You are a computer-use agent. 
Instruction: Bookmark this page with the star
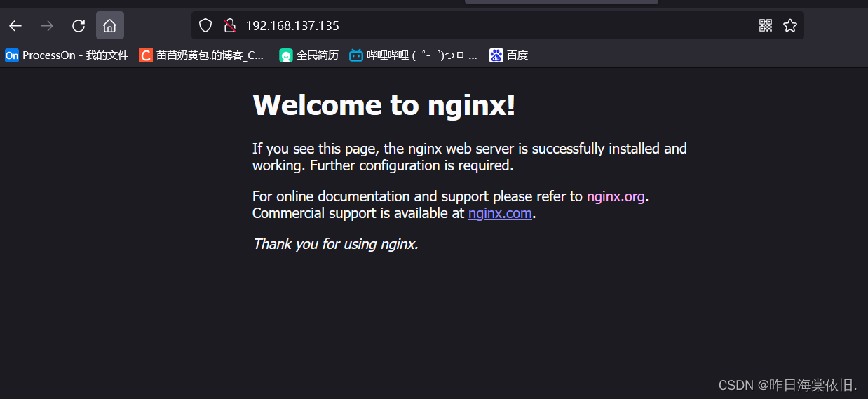(x=790, y=26)
